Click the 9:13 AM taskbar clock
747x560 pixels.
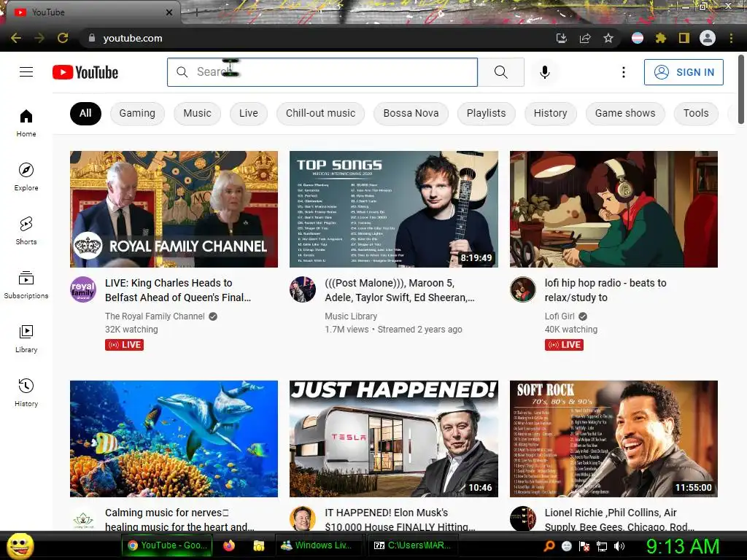click(x=683, y=546)
